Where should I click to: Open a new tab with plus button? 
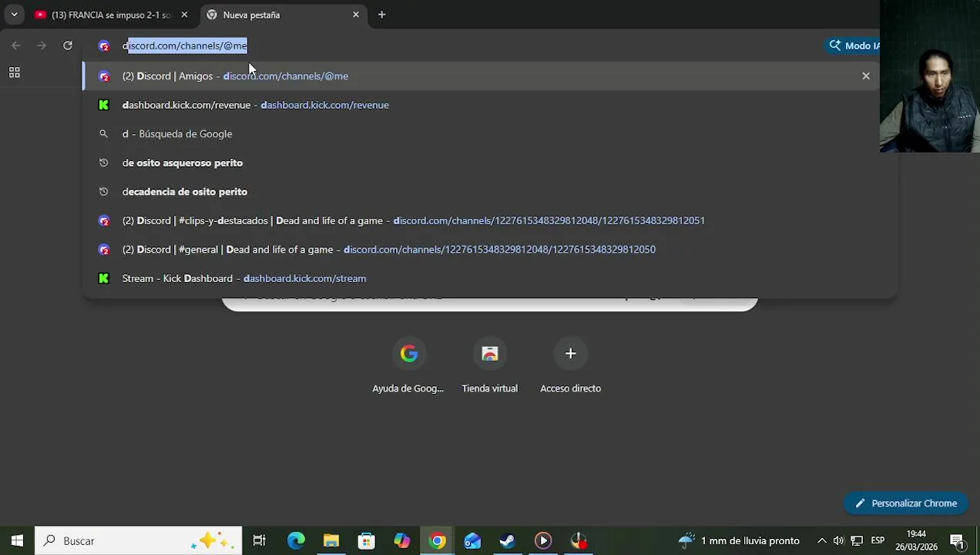(x=381, y=15)
